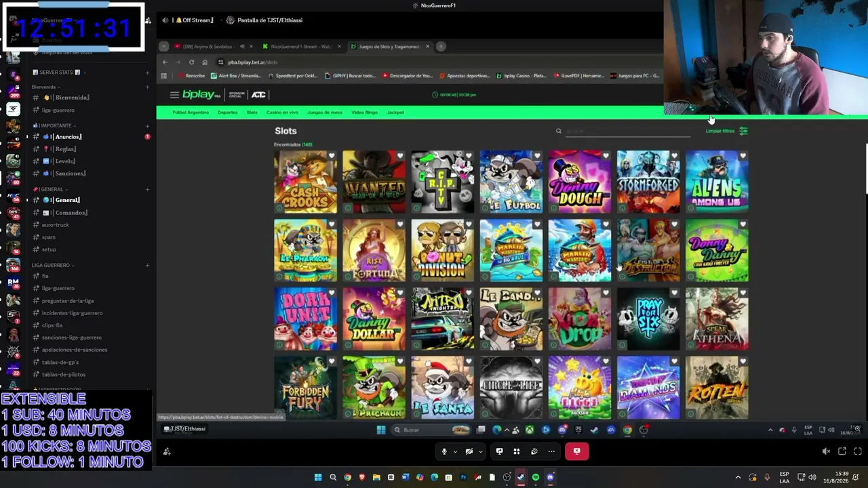Image resolution: width=868 pixels, height=488 pixels.
Task: Select the Fútbol Argentino menu item
Action: tap(191, 113)
